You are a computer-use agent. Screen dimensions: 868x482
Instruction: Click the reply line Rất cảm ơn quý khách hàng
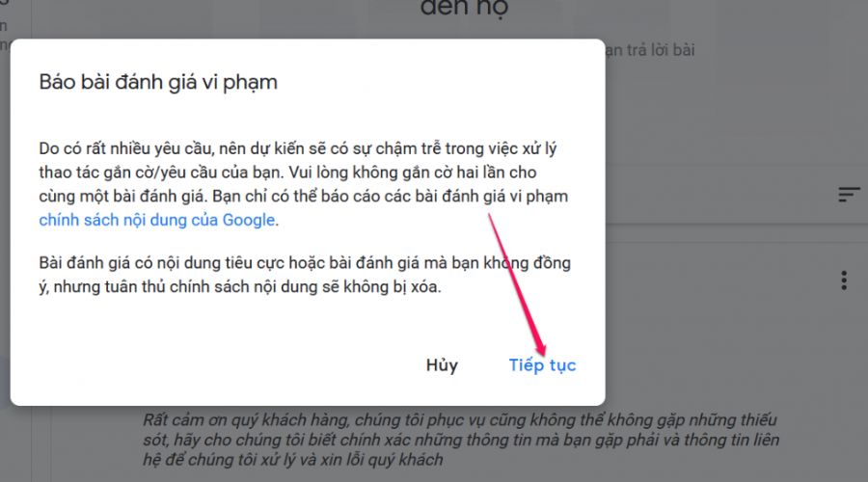pos(460,420)
